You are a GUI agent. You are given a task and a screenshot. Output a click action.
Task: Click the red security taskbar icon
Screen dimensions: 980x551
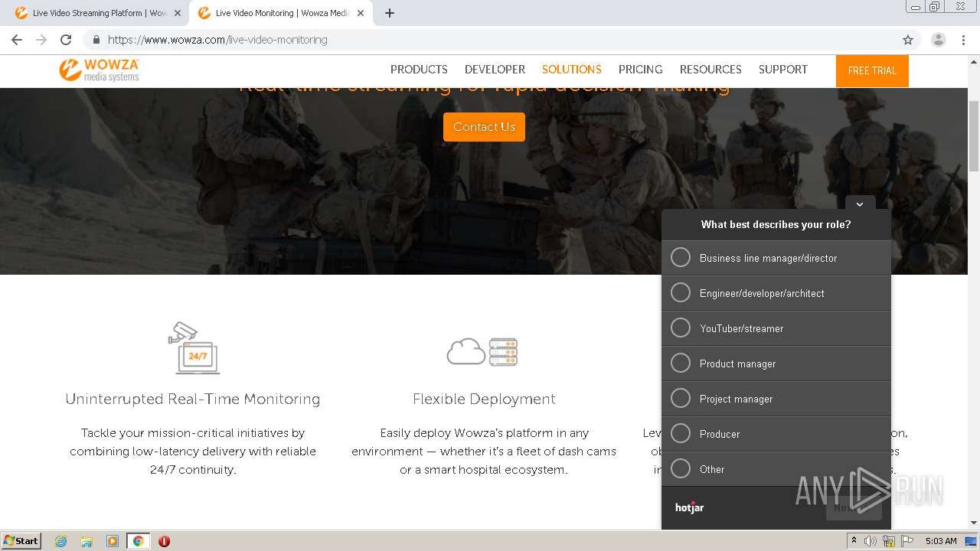(x=164, y=541)
